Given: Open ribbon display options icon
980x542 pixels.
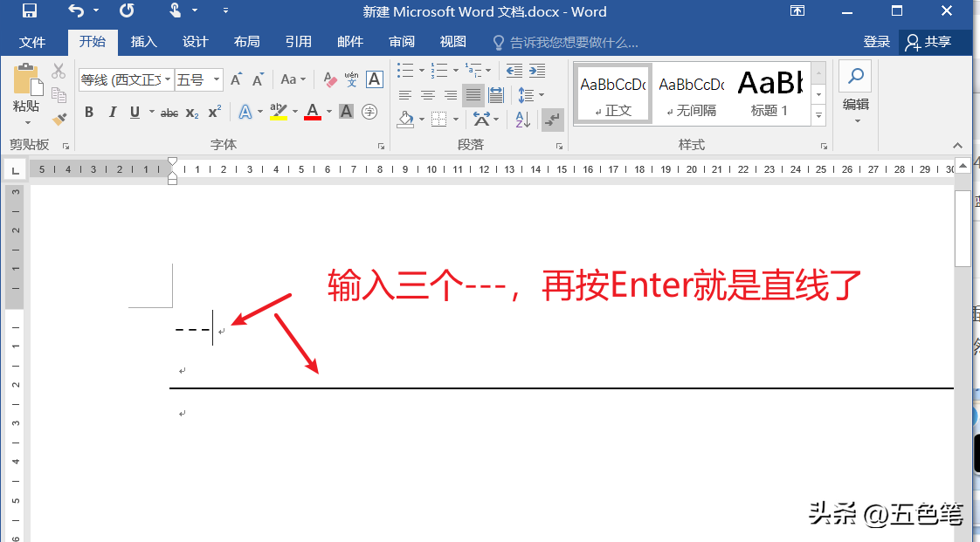Looking at the screenshot, I should [797, 10].
